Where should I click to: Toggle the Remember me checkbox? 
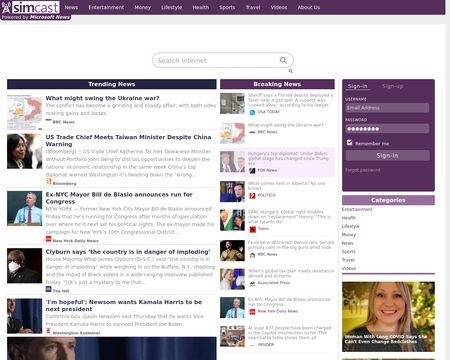(349, 143)
